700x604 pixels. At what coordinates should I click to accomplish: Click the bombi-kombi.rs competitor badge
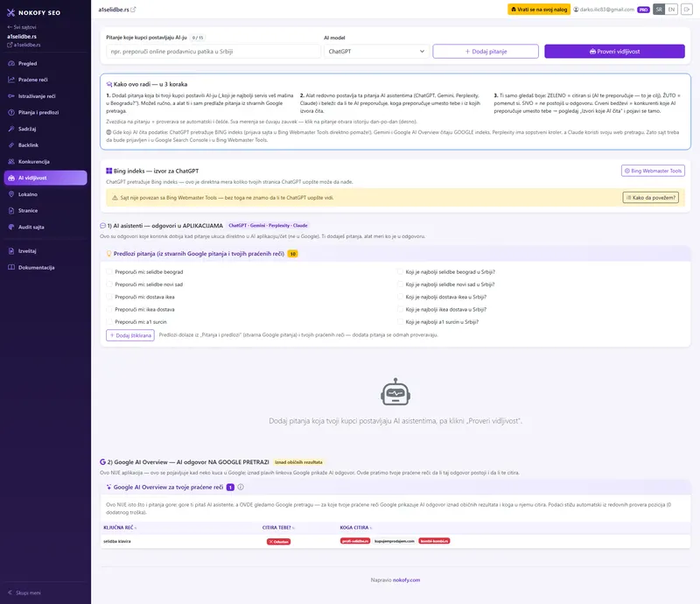(434, 541)
